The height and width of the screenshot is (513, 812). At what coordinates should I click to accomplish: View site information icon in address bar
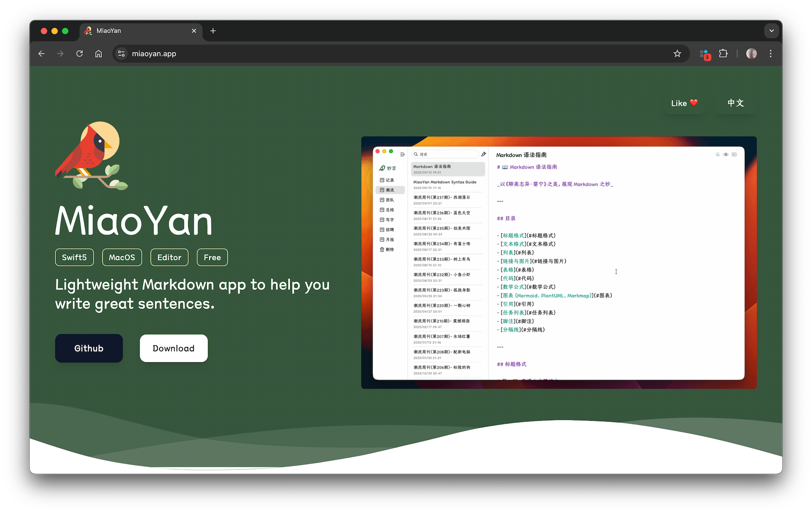click(x=121, y=54)
